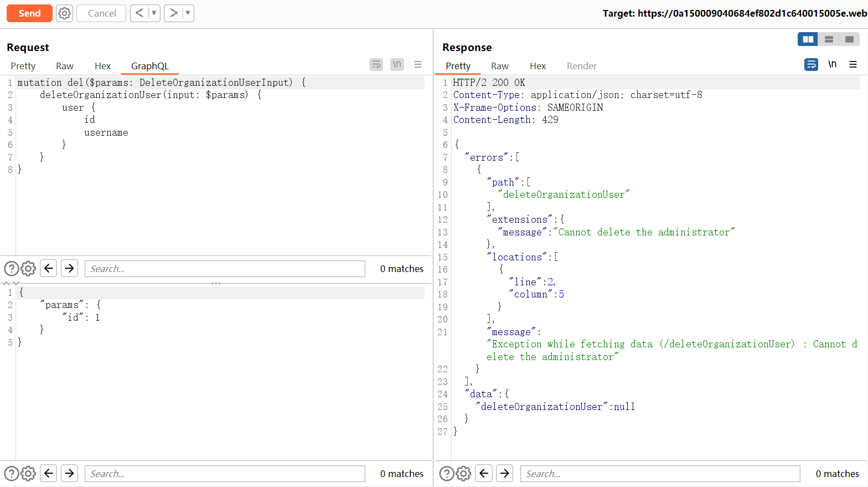The image size is (868, 487).
Task: Go forward to next request in history
Action: pos(173,13)
